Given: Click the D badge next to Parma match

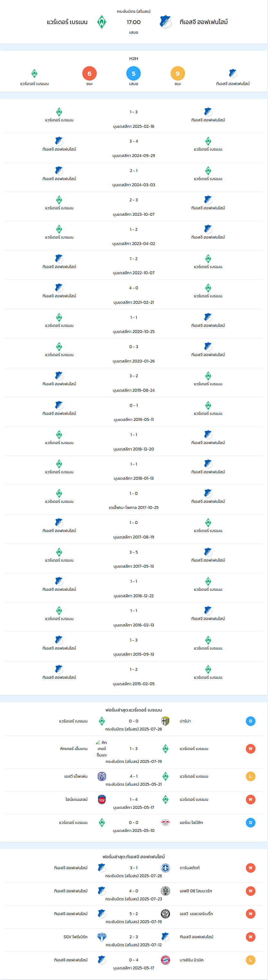Looking at the screenshot, I should click(251, 721).
